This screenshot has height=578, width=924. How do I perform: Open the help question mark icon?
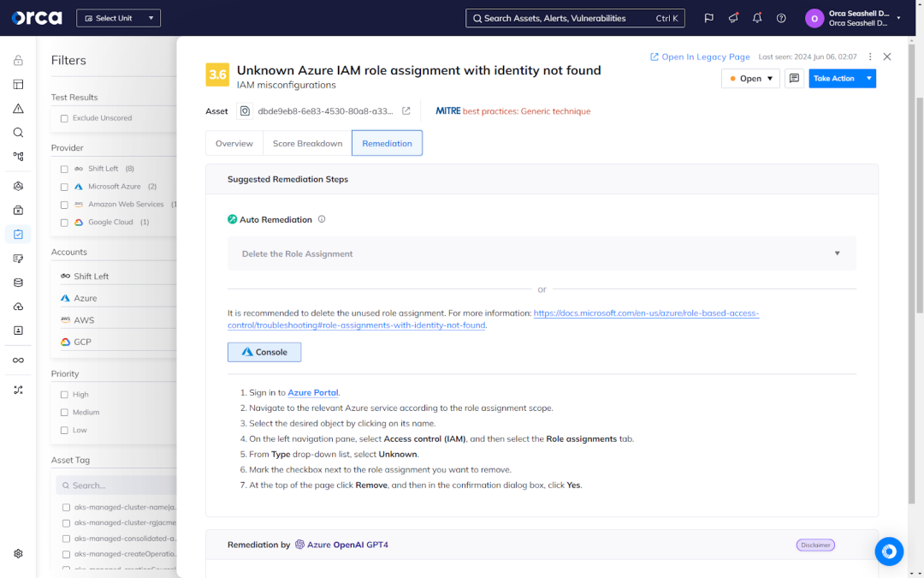[781, 18]
